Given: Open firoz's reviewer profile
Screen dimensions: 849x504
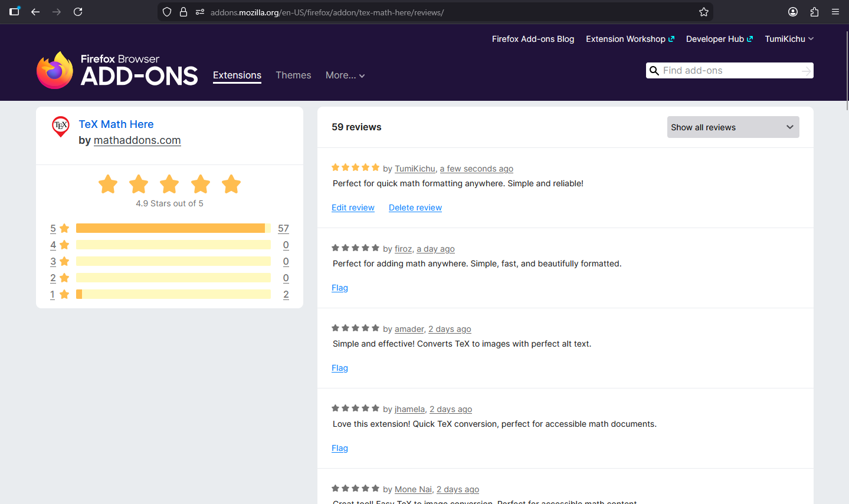Looking at the screenshot, I should [x=404, y=249].
